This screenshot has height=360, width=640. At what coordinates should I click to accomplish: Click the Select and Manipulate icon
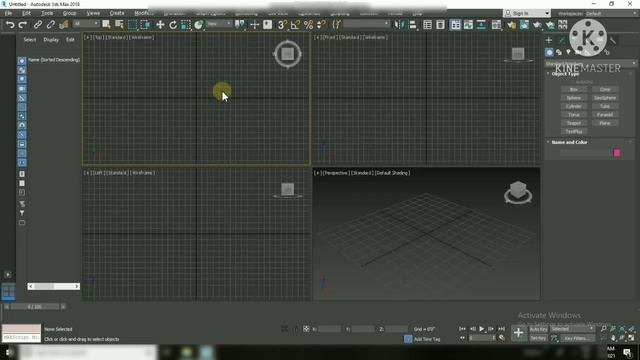[x=254, y=25]
